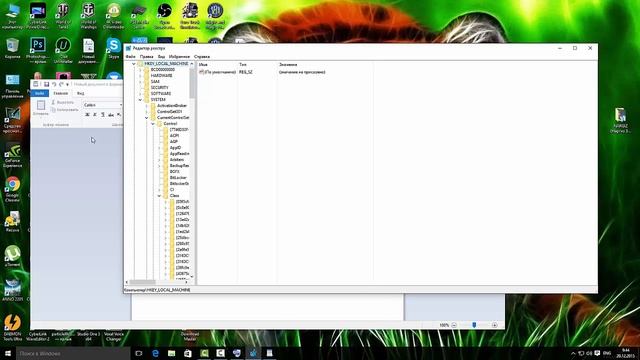The width and height of the screenshot is (640, 360).
Task: Open the Избранное menu in Registry Editor
Action: pos(179,56)
